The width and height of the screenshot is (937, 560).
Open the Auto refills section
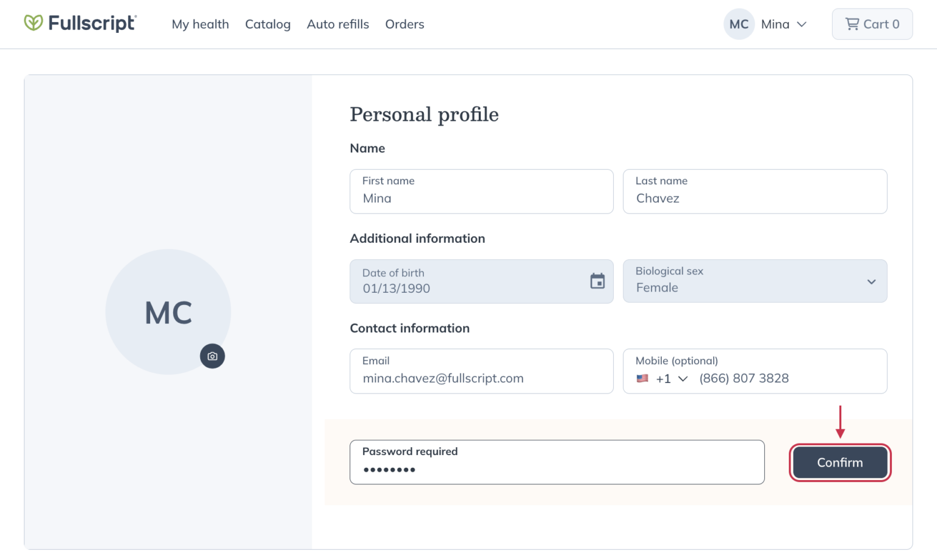337,24
